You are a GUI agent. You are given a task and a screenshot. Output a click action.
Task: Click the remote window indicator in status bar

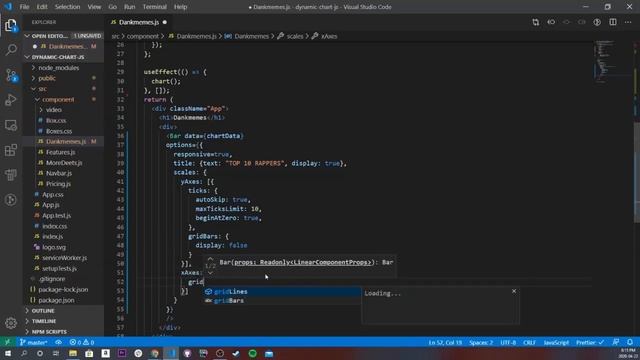(x=7, y=342)
